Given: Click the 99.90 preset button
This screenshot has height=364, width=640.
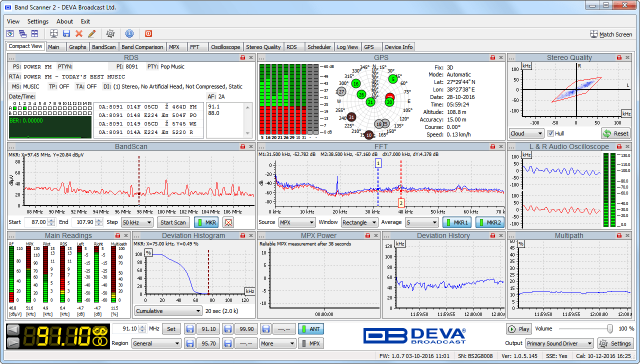Looking at the screenshot, I should click(246, 328).
